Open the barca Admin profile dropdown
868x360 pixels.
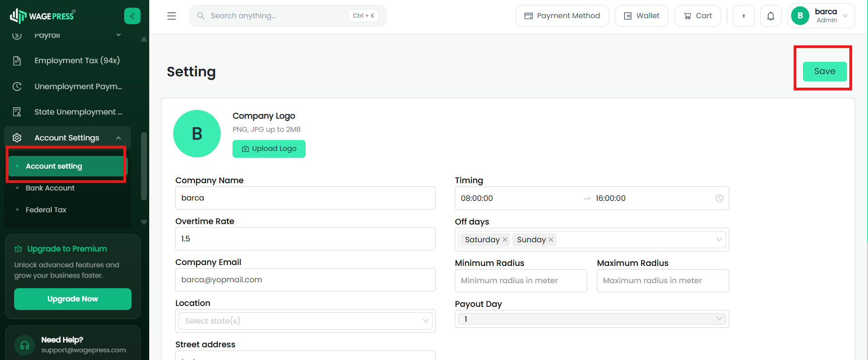click(821, 16)
